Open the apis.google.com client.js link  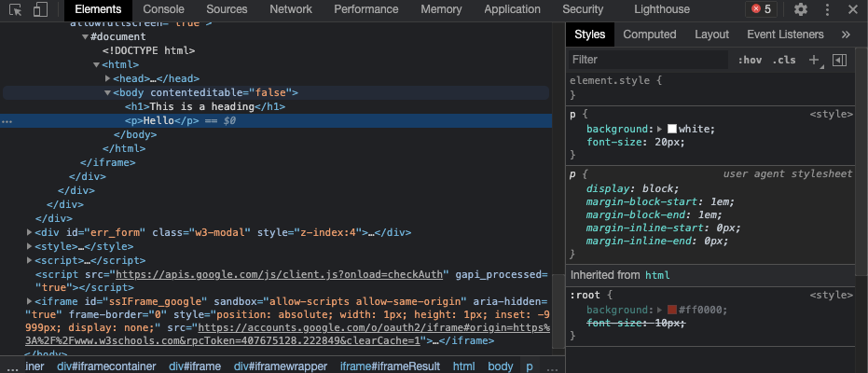click(280, 274)
